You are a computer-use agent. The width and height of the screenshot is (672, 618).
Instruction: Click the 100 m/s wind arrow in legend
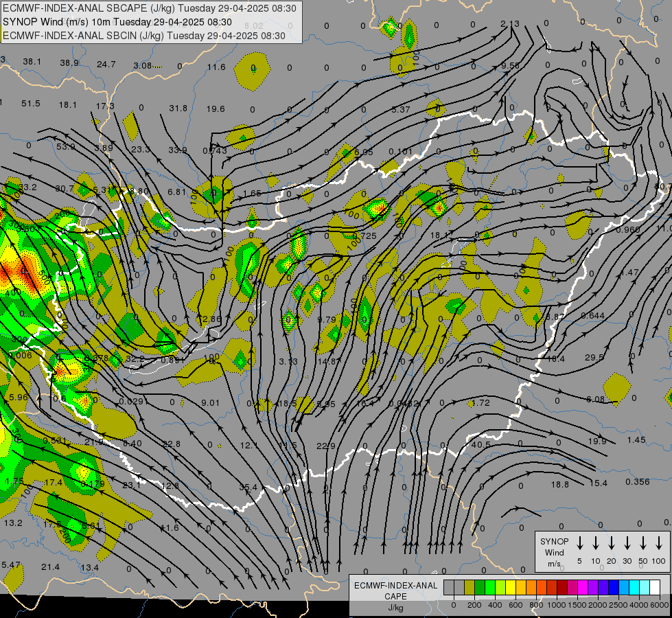pos(659,542)
